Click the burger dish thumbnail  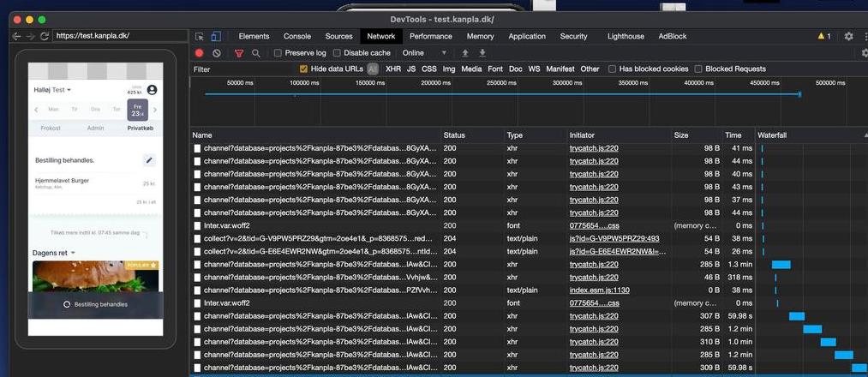click(96, 276)
